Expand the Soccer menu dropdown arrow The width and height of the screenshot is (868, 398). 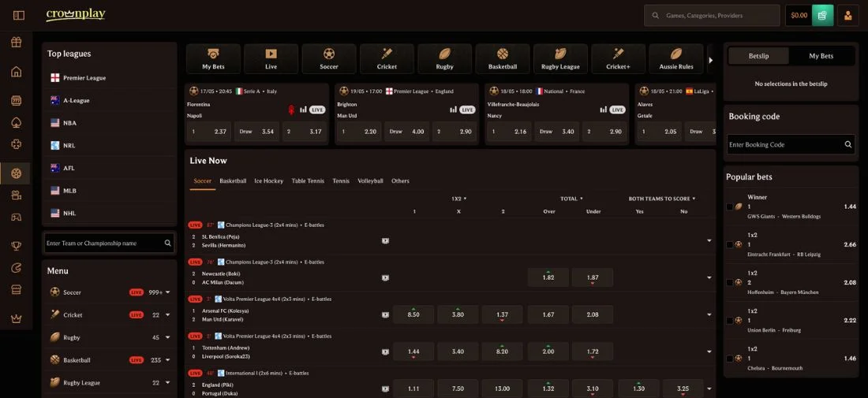tap(168, 292)
